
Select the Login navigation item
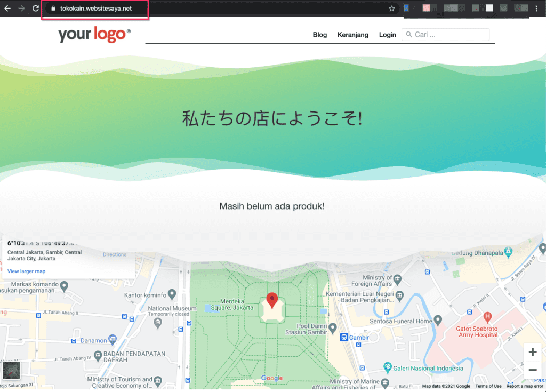(x=388, y=35)
